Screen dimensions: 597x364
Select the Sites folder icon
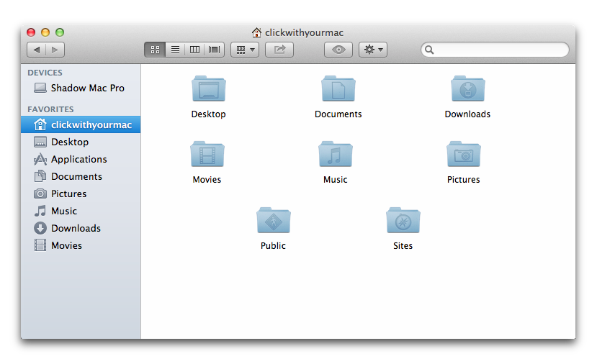click(x=403, y=220)
